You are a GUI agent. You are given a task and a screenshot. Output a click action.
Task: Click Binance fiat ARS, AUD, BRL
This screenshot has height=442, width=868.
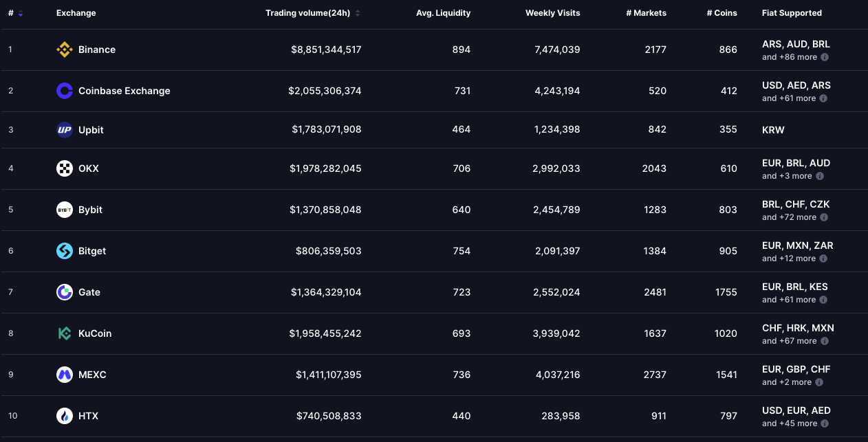coord(796,44)
